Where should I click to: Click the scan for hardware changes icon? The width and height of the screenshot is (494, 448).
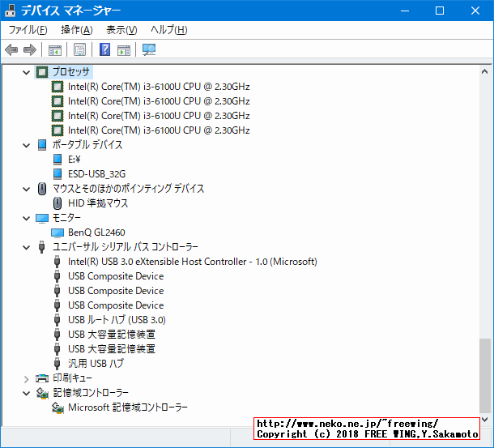pyautogui.click(x=149, y=49)
